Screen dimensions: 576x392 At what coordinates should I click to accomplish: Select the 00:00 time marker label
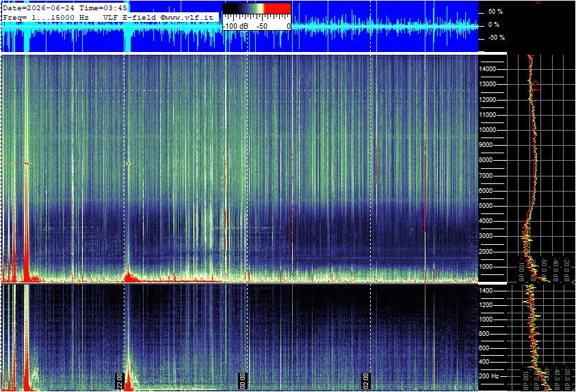click(x=242, y=381)
